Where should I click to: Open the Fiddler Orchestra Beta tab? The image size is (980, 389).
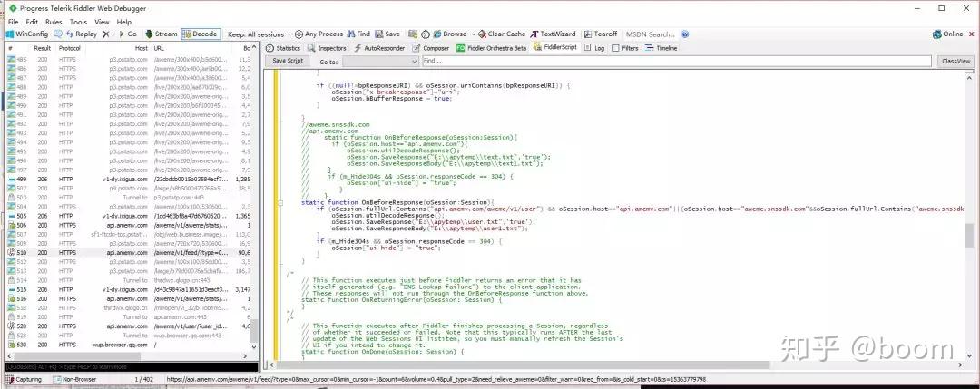click(491, 48)
